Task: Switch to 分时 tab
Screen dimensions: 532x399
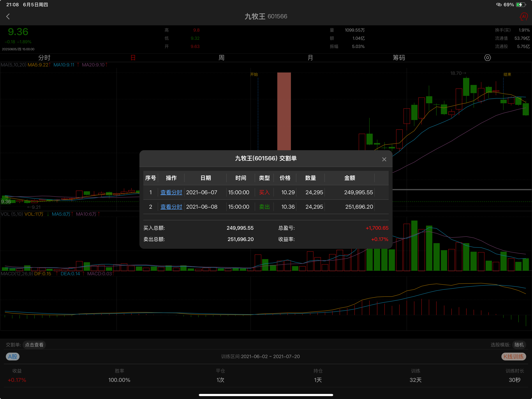Action: [x=44, y=58]
